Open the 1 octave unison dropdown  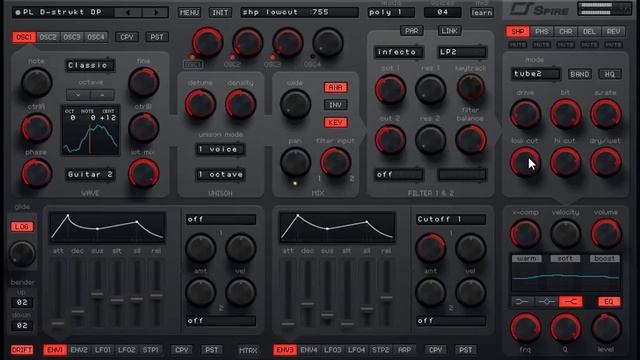pyautogui.click(x=220, y=174)
